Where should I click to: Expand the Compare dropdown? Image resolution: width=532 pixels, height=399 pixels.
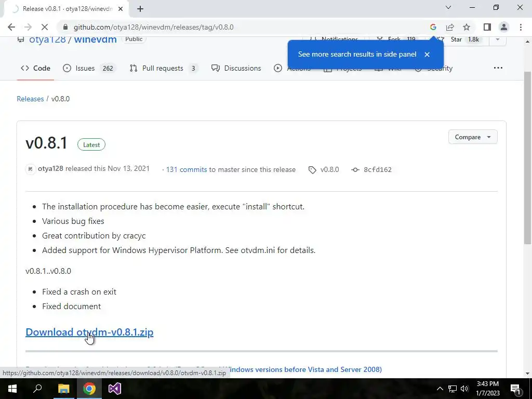point(473,137)
